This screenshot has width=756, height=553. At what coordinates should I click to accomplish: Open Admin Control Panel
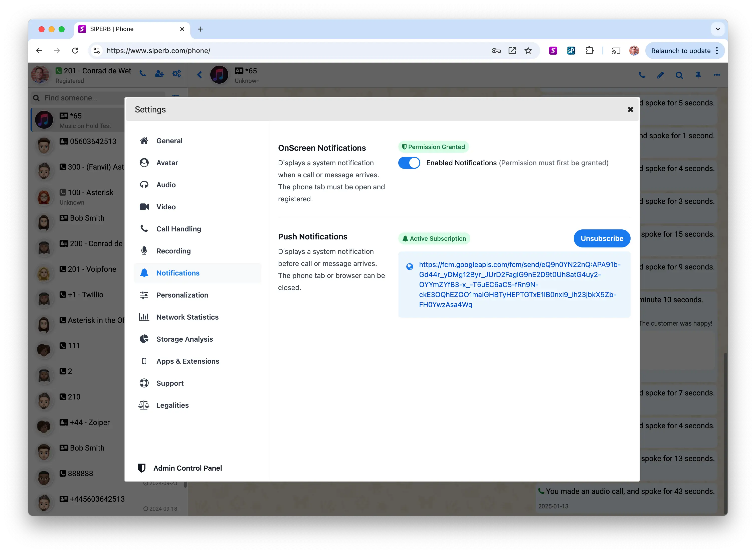pos(180,468)
